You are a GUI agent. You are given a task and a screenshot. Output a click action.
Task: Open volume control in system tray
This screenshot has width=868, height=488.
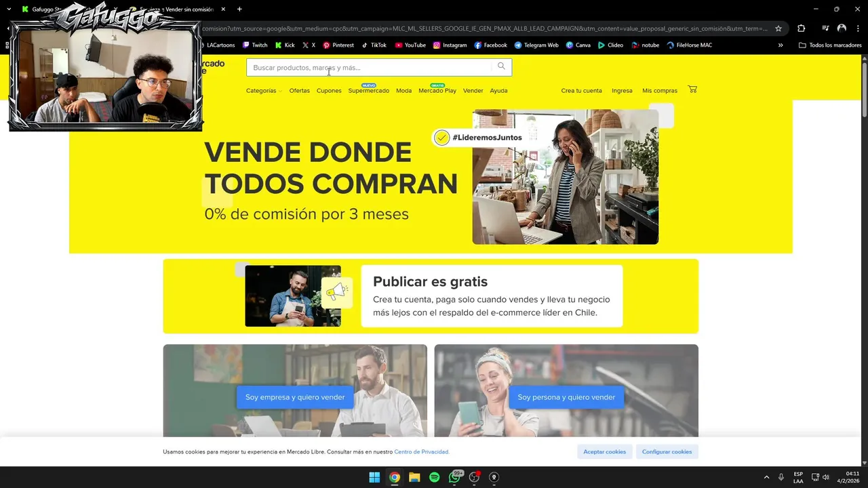825,477
